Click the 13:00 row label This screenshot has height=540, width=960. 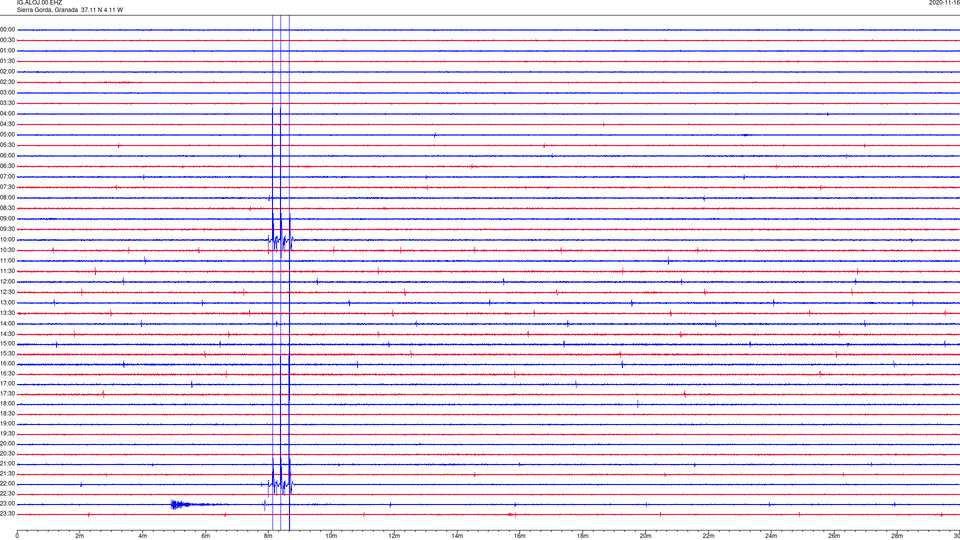point(8,302)
